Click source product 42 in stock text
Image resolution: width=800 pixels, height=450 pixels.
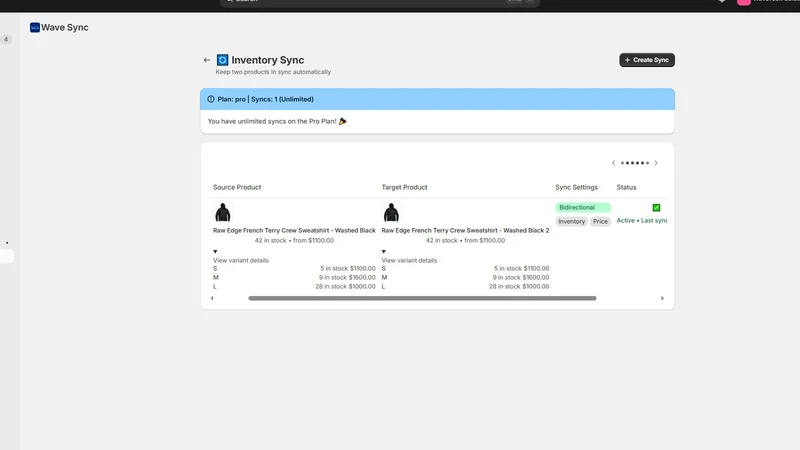click(294, 240)
